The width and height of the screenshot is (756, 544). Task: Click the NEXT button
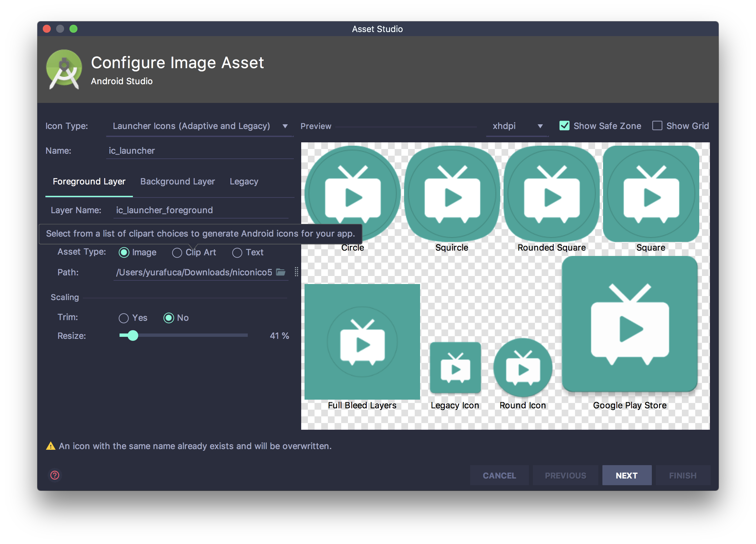tap(626, 475)
